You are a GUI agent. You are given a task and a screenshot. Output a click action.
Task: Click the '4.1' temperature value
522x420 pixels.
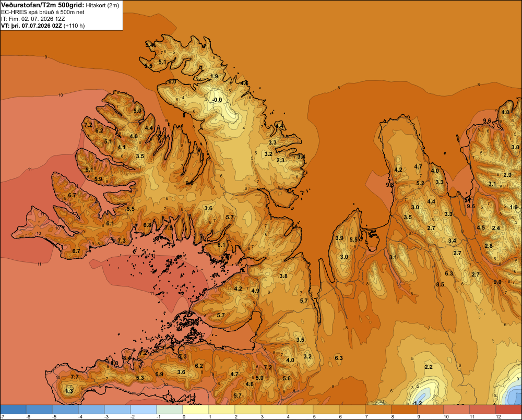(122, 148)
